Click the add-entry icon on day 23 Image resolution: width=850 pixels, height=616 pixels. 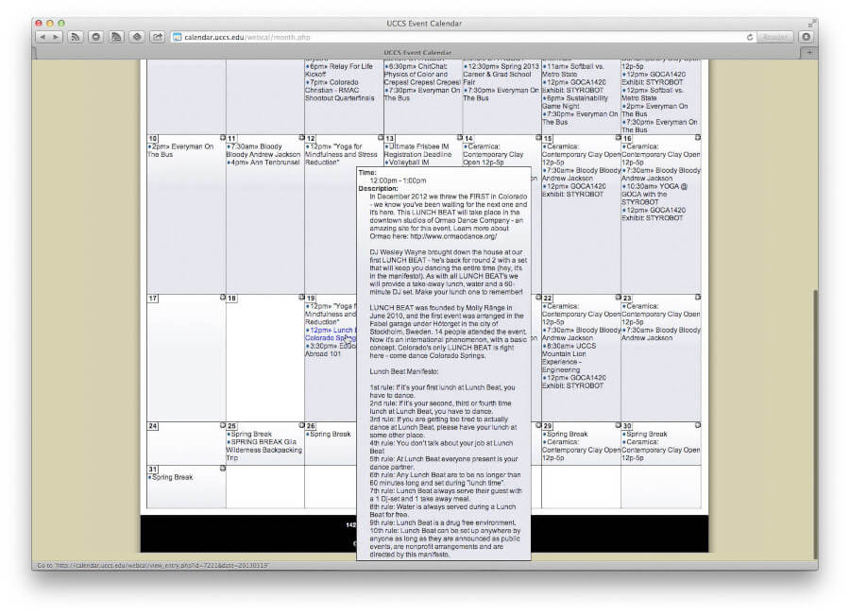click(x=698, y=298)
